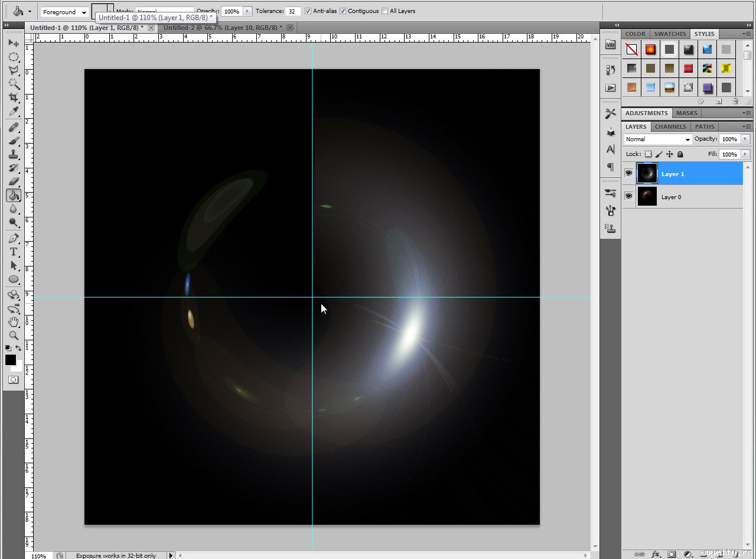Activate the Zoom tool

click(13, 336)
